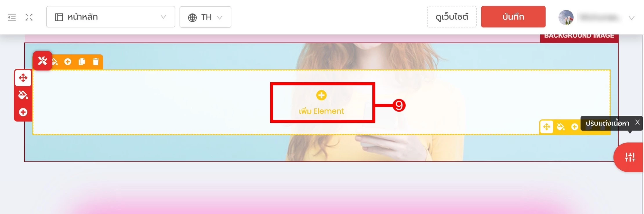Collapse the sidebar menu icon
Image resolution: width=644 pixels, height=214 pixels.
pyautogui.click(x=12, y=17)
